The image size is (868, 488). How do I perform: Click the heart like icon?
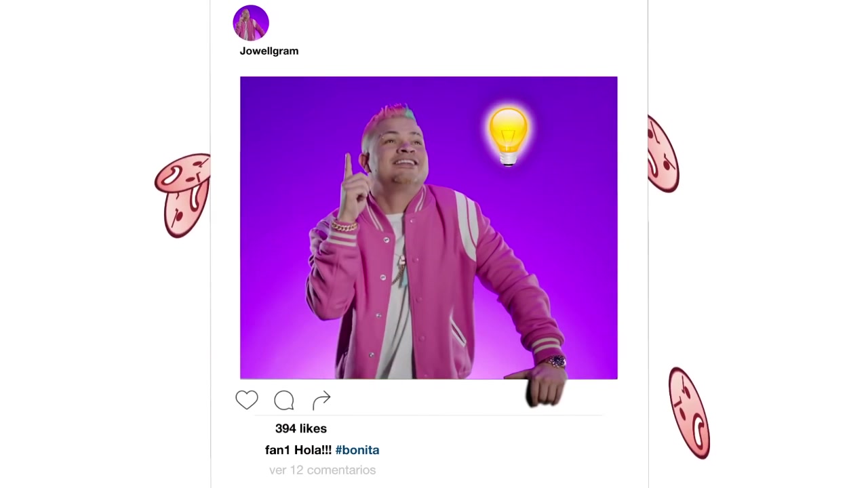pyautogui.click(x=247, y=401)
